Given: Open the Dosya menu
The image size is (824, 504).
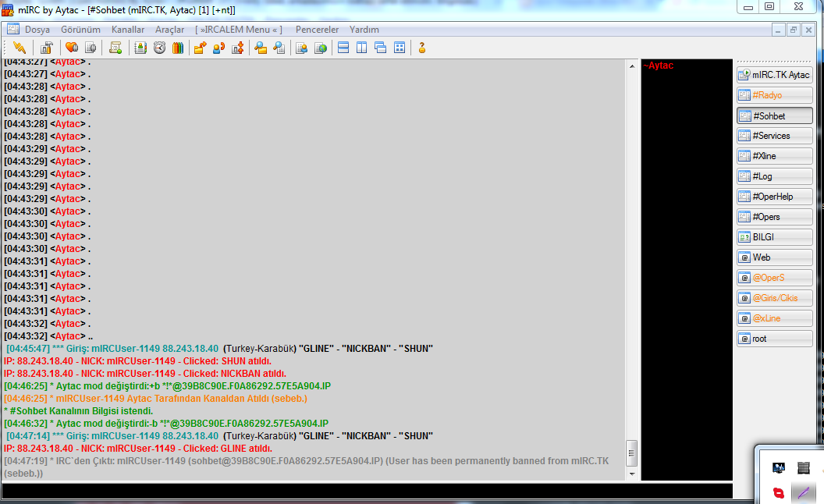Looking at the screenshot, I should coord(37,30).
